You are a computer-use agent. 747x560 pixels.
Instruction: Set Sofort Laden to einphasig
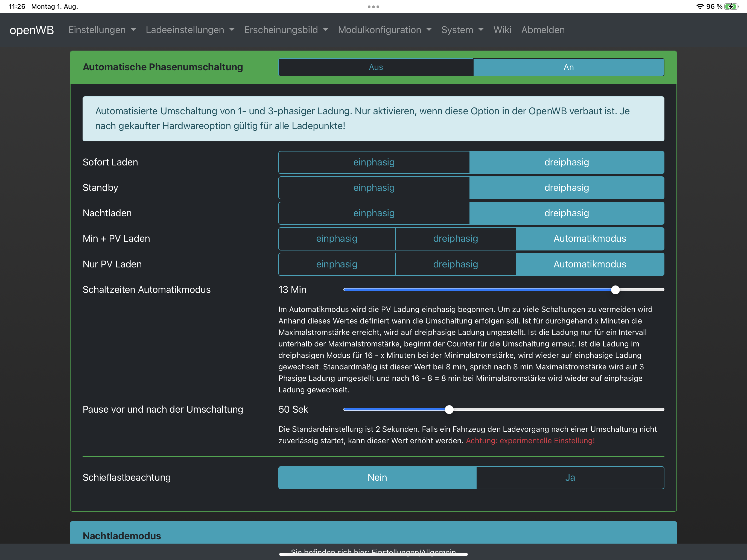[374, 162]
